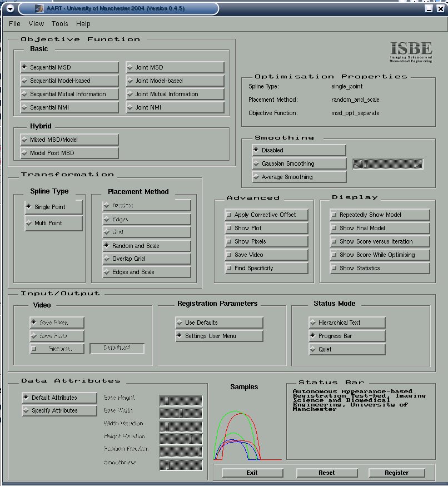This screenshot has width=448, height=486.
Task: Click the smoothing amount slider
Action: 388,163
